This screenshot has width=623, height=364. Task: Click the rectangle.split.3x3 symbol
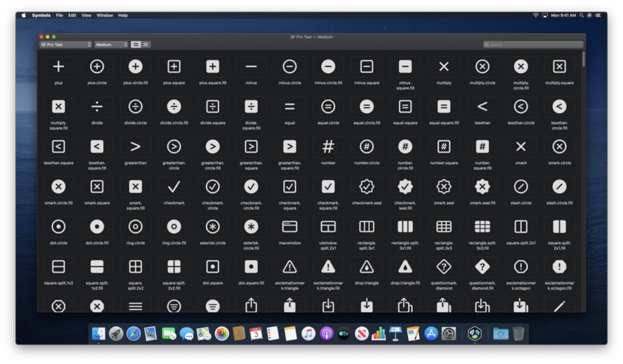click(444, 226)
